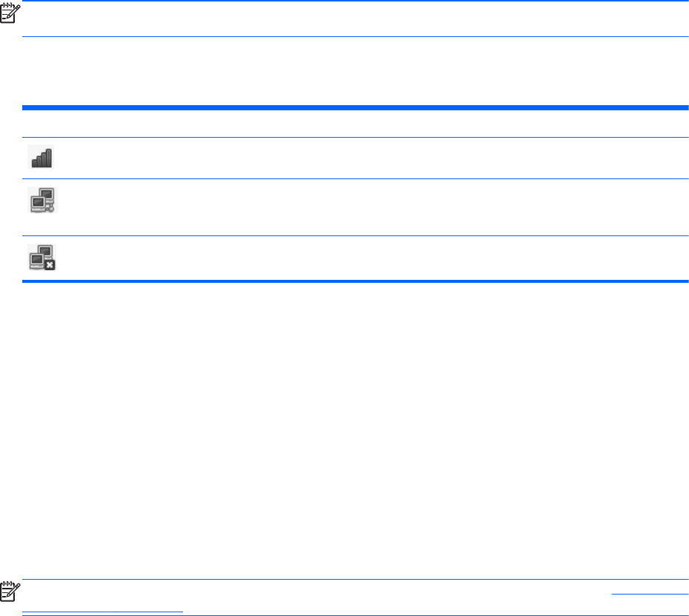Click the rule line beneath the bottom note link
This screenshot has height=616, width=689.
tap(356, 615)
